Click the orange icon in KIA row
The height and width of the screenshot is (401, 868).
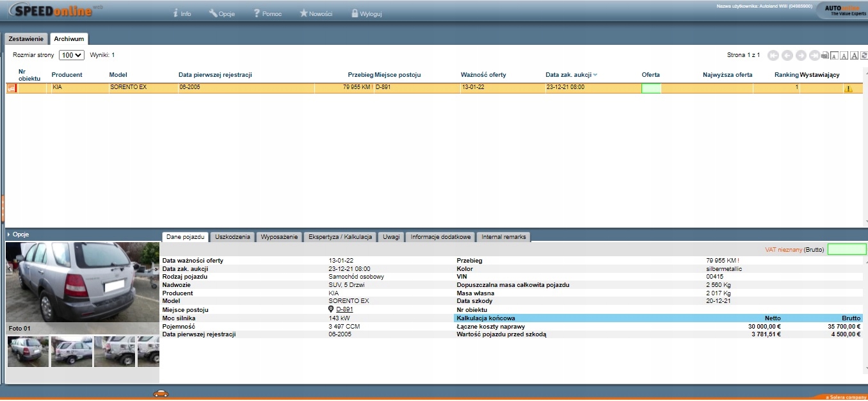[x=11, y=88]
